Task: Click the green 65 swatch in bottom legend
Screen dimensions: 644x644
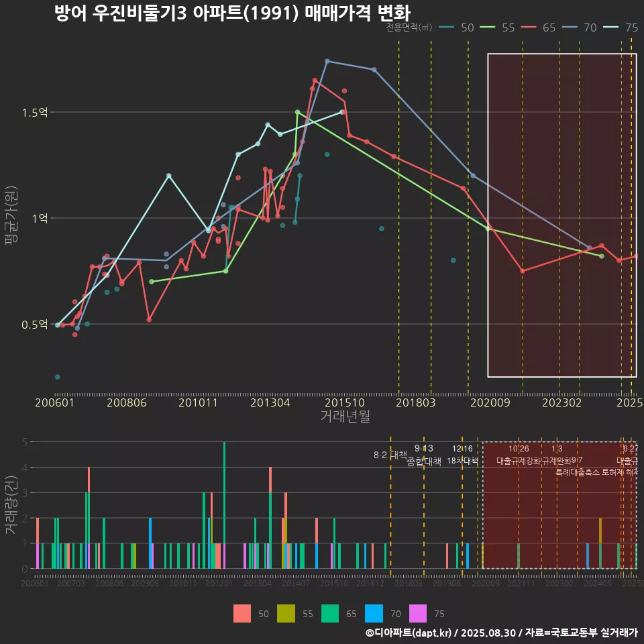Action: 330,614
